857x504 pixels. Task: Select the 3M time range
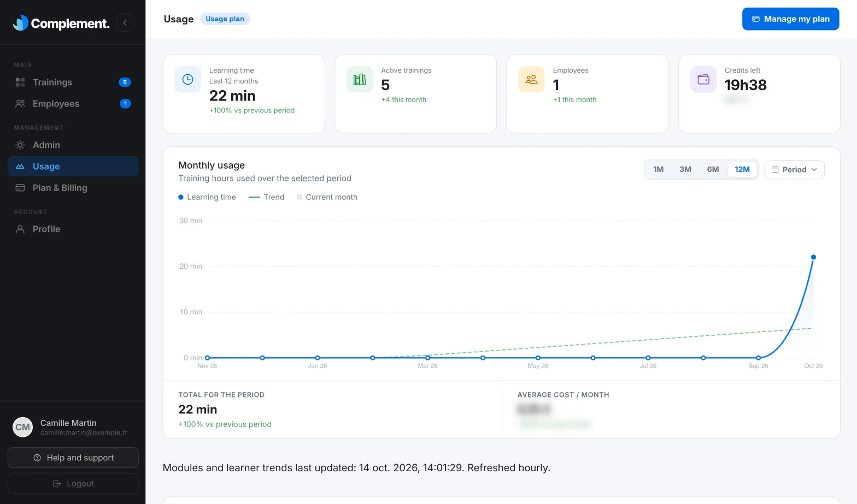[685, 170]
